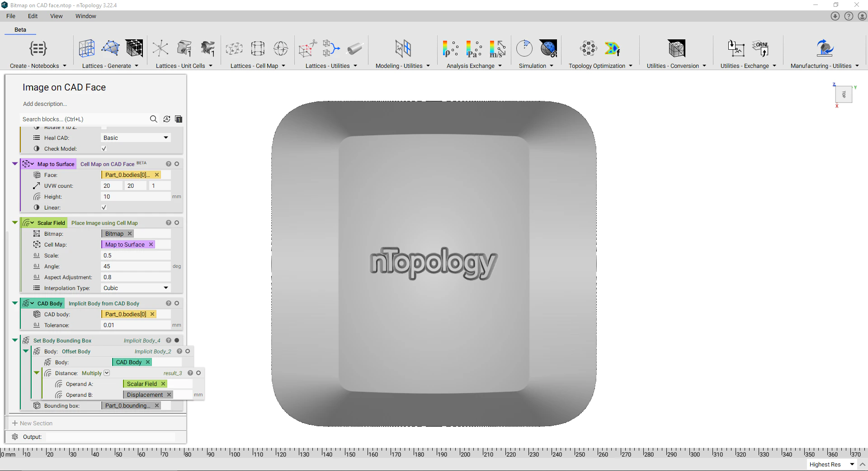Click the colored Topology Optimization function icon

click(x=613, y=48)
